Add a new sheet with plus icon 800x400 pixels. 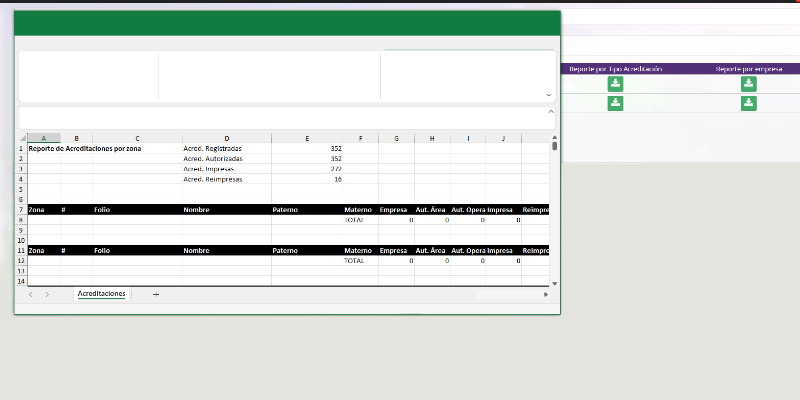[x=156, y=294]
